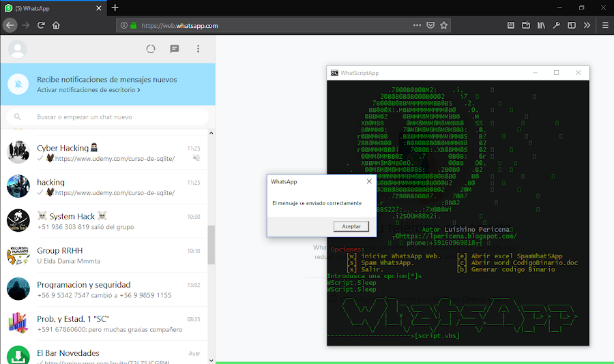Open the Prob. y Estad. 1 "SC" chat
The height and width of the screenshot is (364, 614).
click(104, 323)
